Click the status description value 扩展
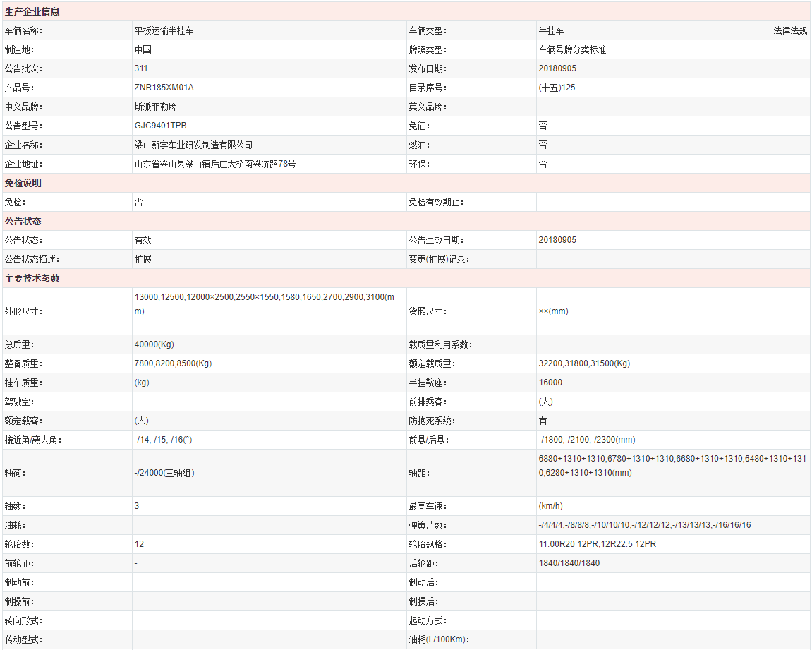The image size is (812, 650). (143, 259)
